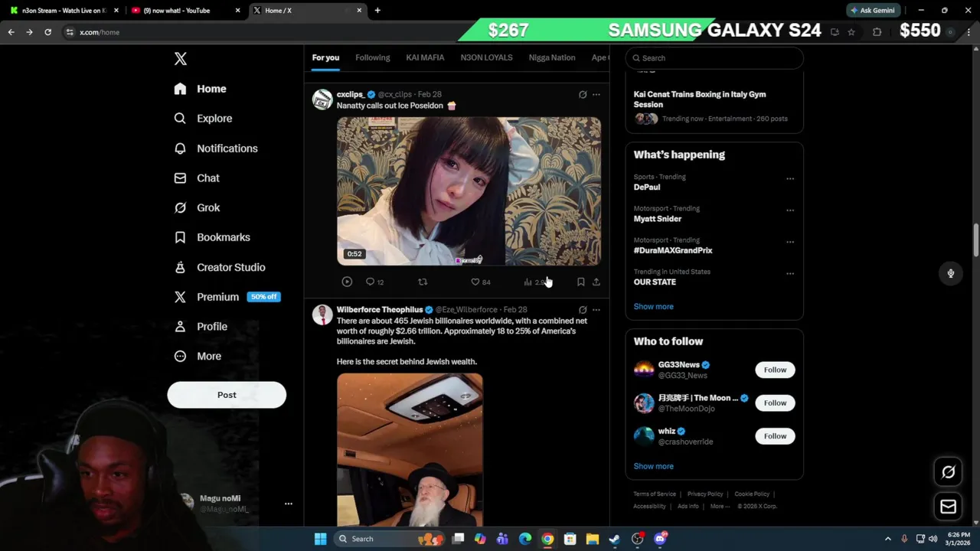Open the Windows Start menu
The height and width of the screenshot is (551, 980).
point(320,539)
